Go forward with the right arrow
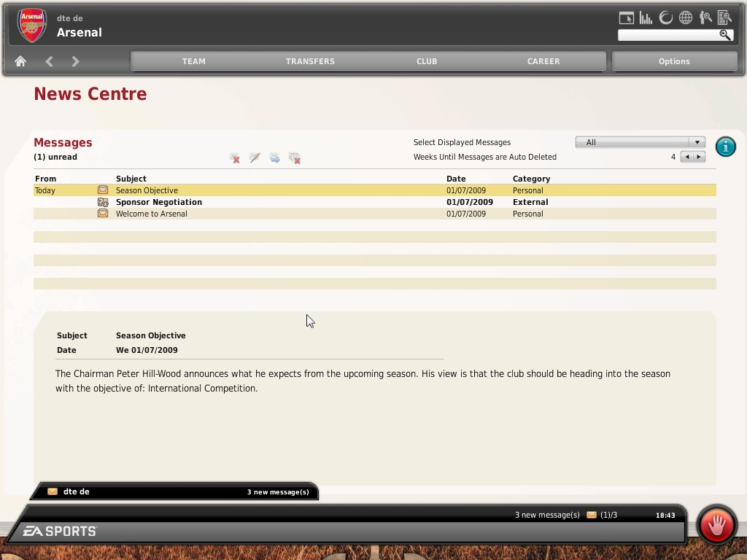Screen dimensions: 747x560 tap(75, 62)
